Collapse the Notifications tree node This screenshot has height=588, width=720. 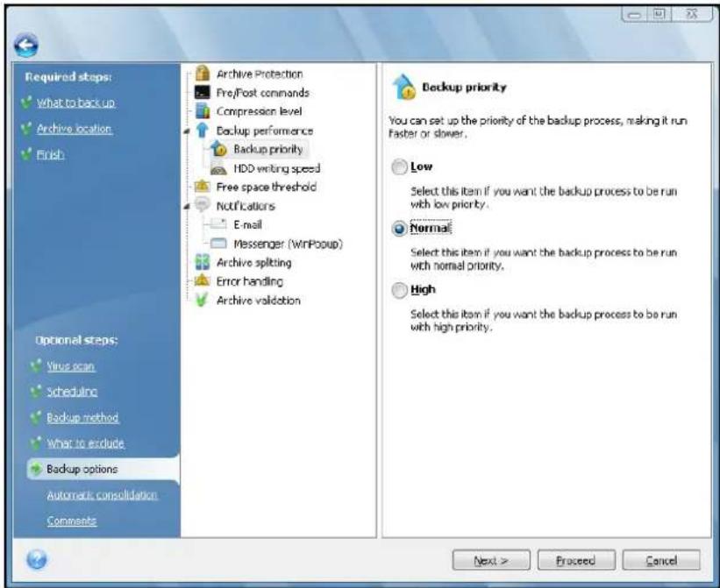187,207
